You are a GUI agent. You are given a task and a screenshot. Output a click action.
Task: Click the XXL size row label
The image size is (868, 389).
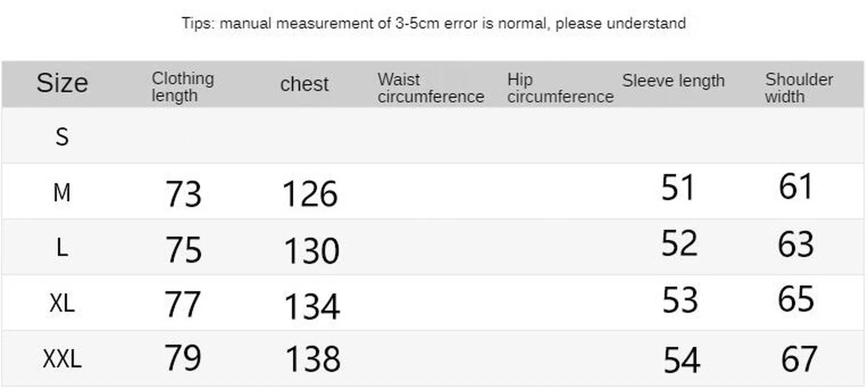[62, 359]
